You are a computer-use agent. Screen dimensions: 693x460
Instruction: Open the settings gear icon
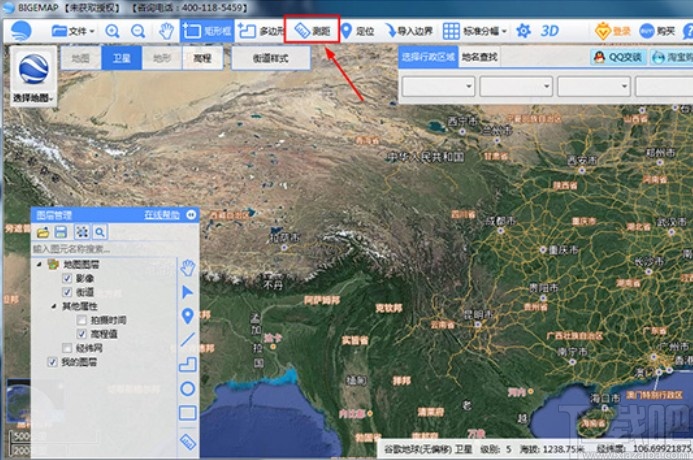click(x=523, y=31)
